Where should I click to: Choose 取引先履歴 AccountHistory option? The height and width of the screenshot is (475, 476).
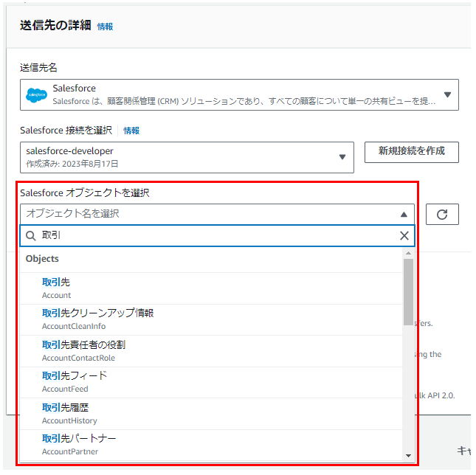[211, 414]
